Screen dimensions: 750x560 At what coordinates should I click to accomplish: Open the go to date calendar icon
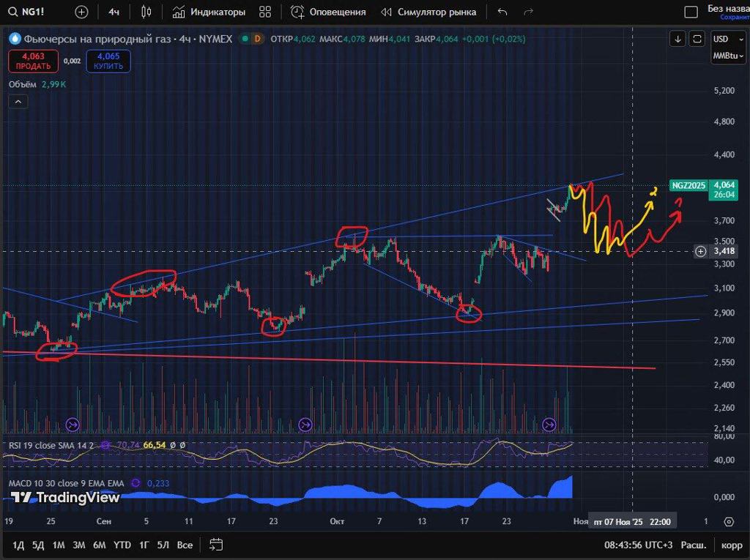coord(216,545)
